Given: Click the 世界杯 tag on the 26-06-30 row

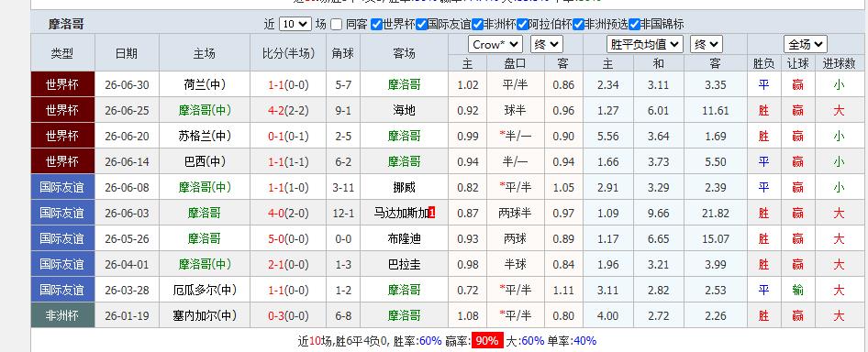Looking at the screenshot, I should (62, 84).
